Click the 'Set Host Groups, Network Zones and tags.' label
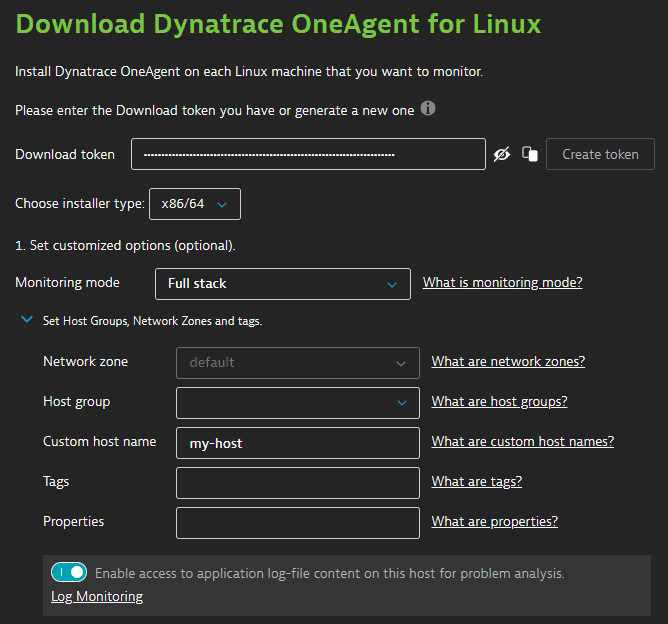 click(x=153, y=321)
